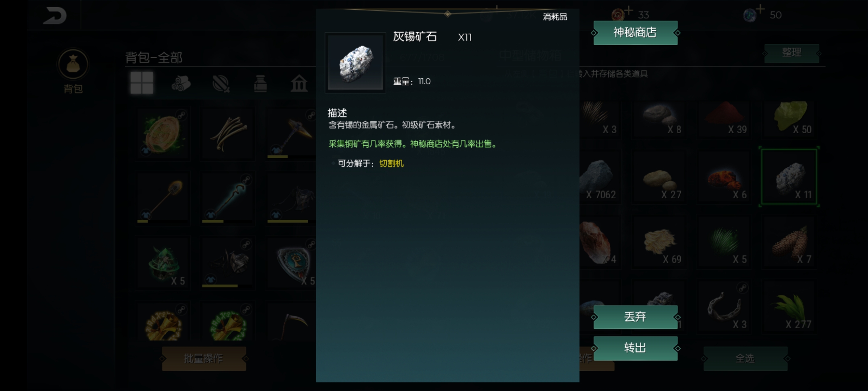Click the 转出 transfer out button
The image size is (868, 391).
(635, 348)
